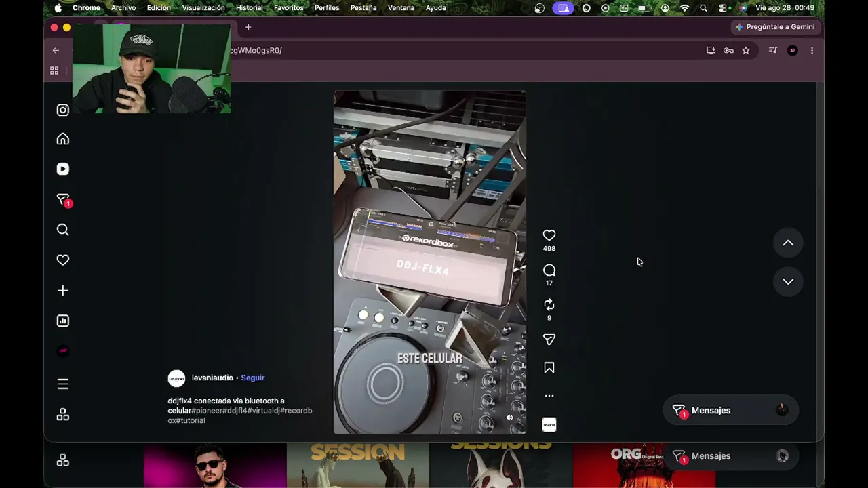Share the reel via paper plane icon
Screen dimensions: 868x488
[549, 340]
